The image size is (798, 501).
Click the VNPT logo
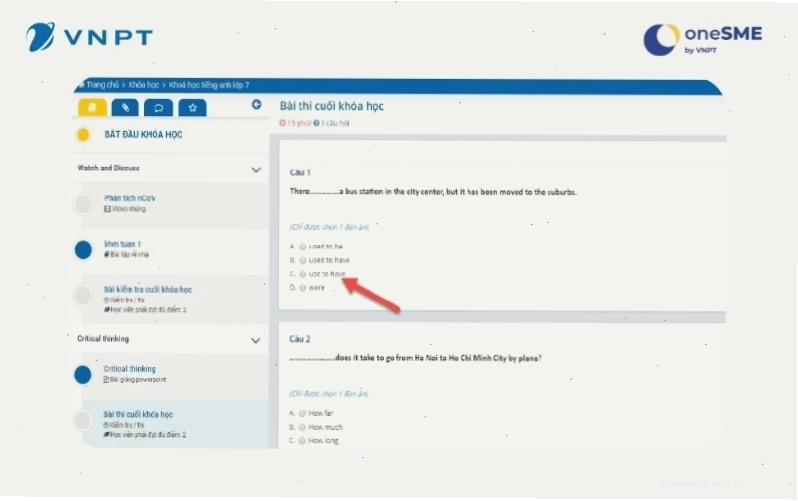[90, 37]
